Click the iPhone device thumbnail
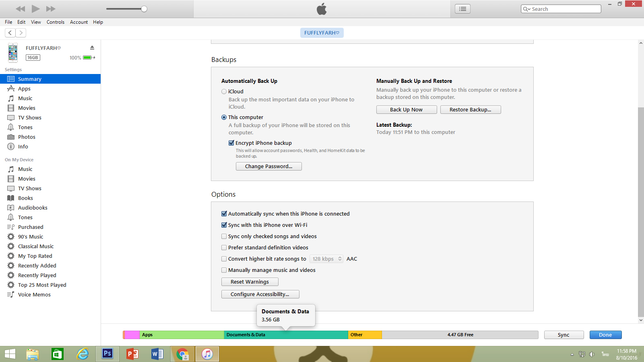This screenshot has height=362, width=644. [13, 53]
